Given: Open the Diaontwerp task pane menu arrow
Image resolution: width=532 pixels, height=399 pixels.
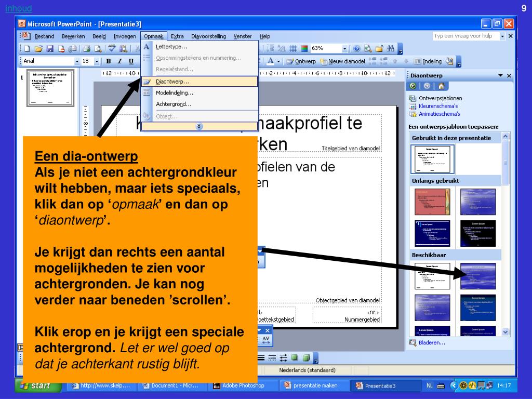Looking at the screenshot, I should (x=500, y=75).
